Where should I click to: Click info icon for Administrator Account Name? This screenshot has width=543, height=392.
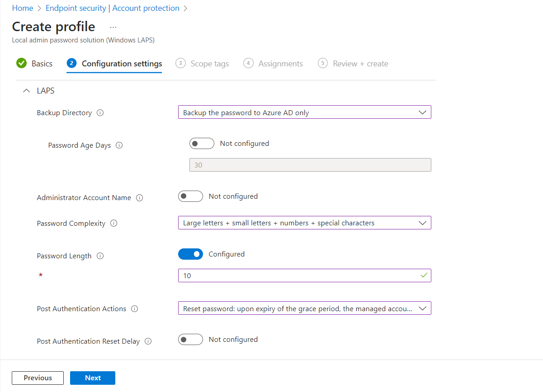[140, 198]
